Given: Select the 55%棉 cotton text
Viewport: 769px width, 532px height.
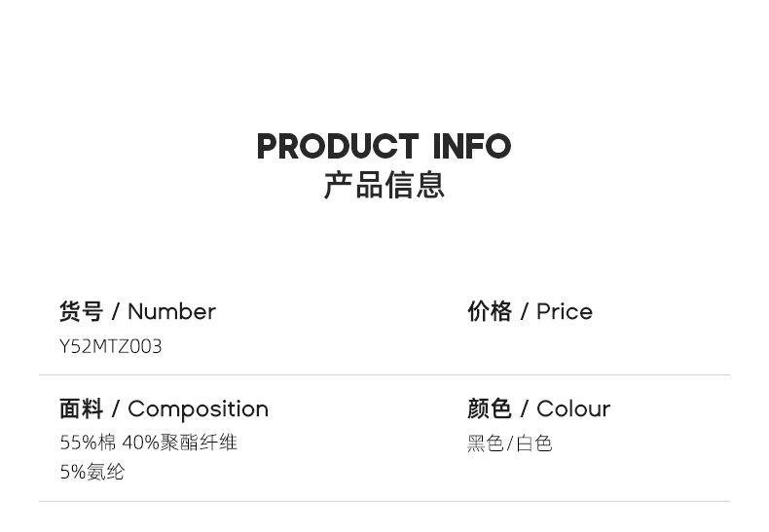Looking at the screenshot, I should tap(88, 443).
